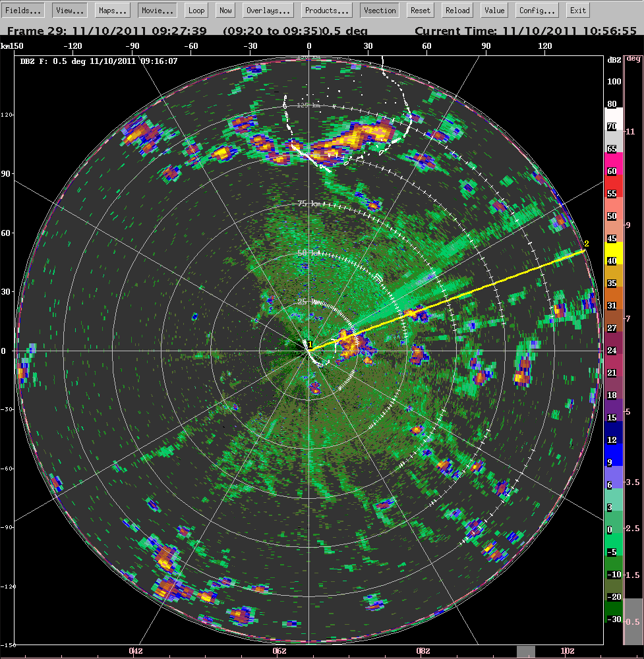Open the Maps... selector
This screenshot has height=659, width=644.
coord(113,11)
